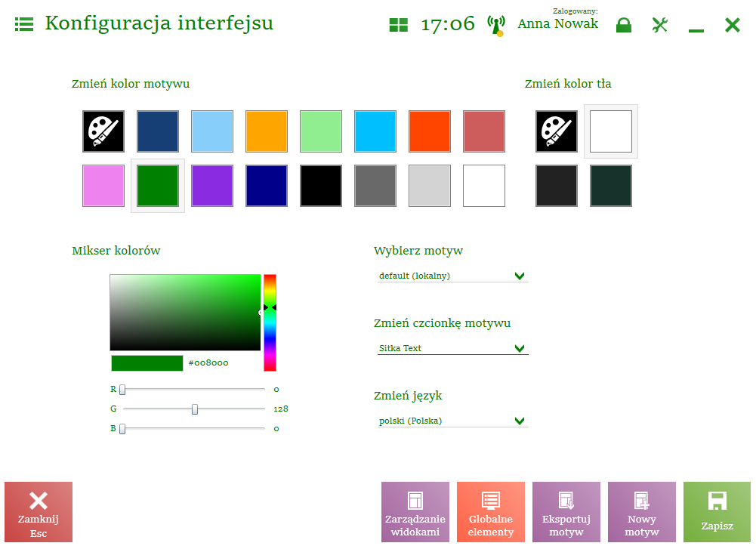Select the purple theme swatch
This screenshot has height=546, width=756.
[x=212, y=186]
